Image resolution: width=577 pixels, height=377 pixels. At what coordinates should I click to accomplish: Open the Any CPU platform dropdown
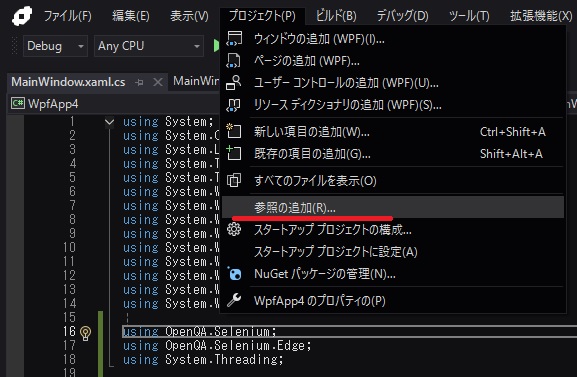pos(149,46)
